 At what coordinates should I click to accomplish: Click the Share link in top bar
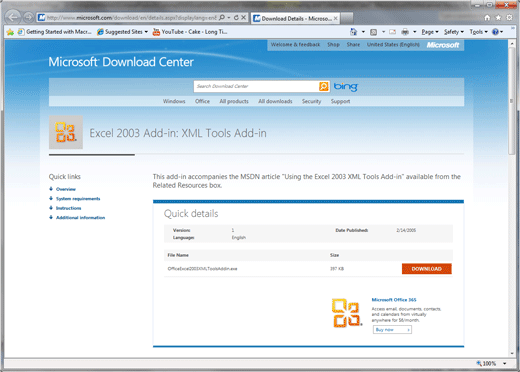tap(353, 45)
